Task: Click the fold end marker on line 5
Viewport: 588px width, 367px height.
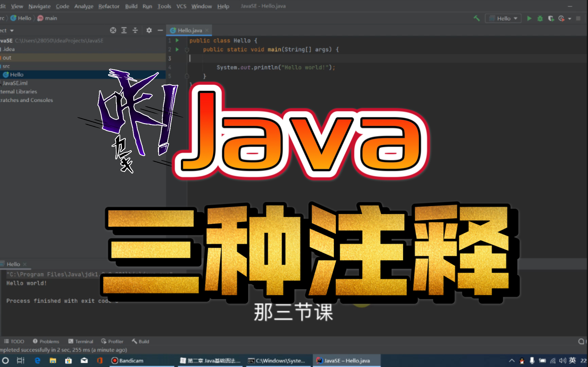Action: coord(186,76)
